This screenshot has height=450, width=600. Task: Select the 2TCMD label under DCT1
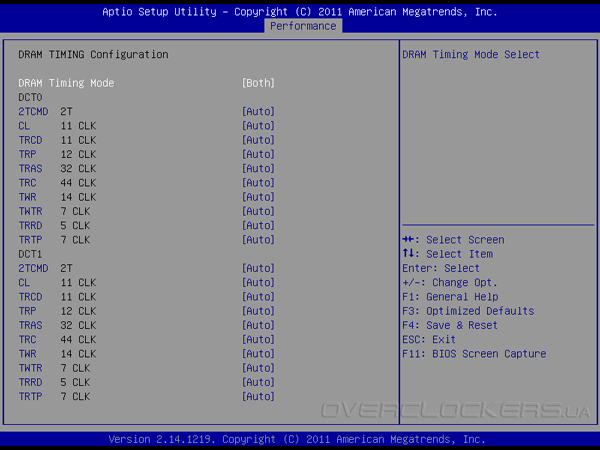33,268
